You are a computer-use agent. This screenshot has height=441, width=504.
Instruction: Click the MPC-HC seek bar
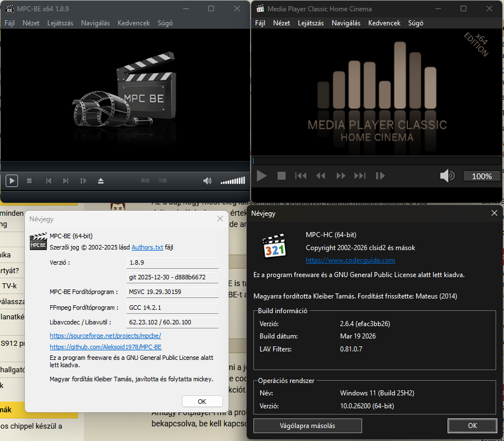coord(377,161)
